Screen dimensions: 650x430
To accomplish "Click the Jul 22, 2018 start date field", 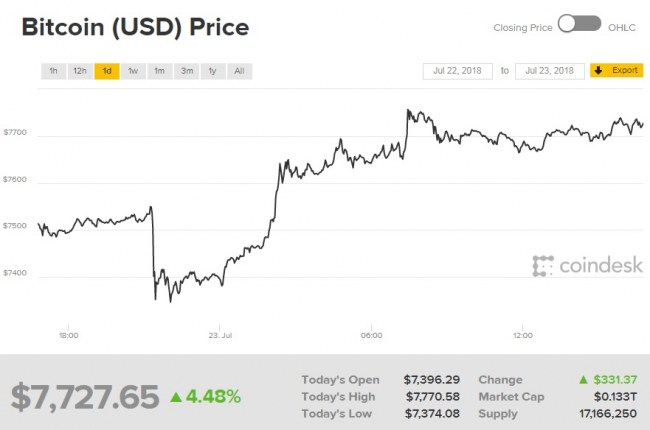I will 459,71.
